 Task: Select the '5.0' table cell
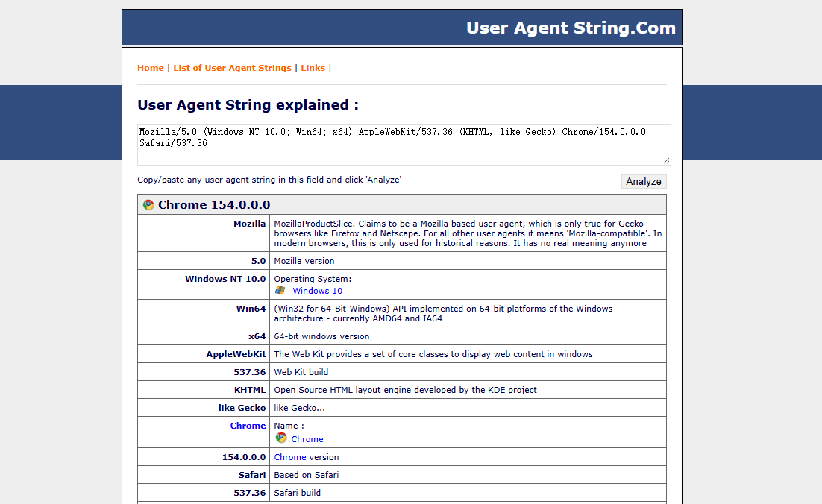click(x=204, y=261)
